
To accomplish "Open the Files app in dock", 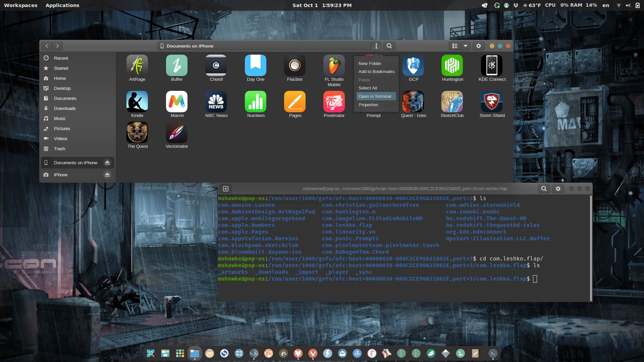I will (195, 353).
